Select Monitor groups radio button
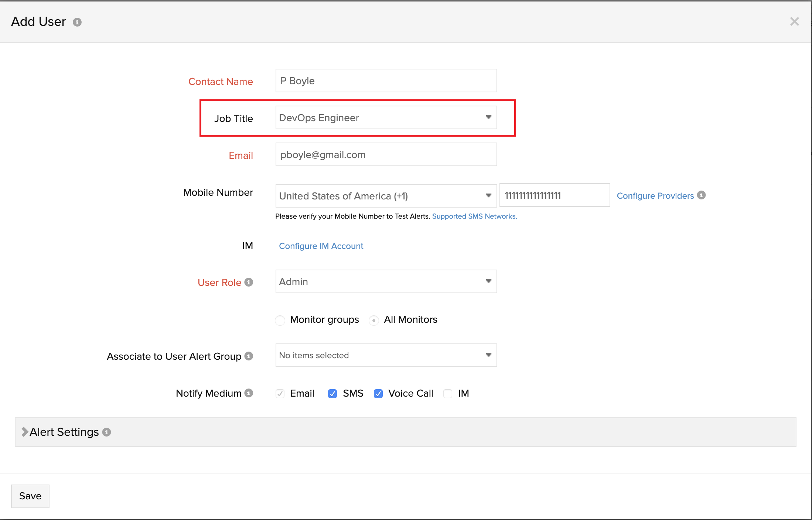This screenshot has width=812, height=520. coord(280,320)
